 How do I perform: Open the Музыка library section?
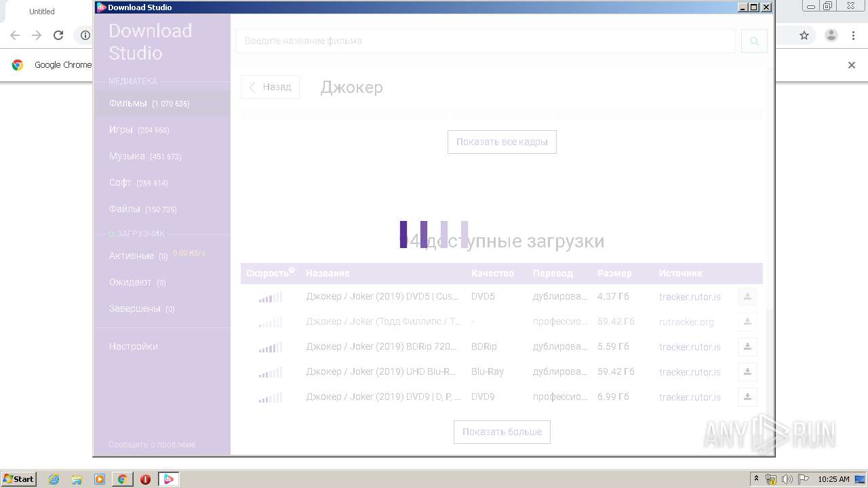(162, 156)
